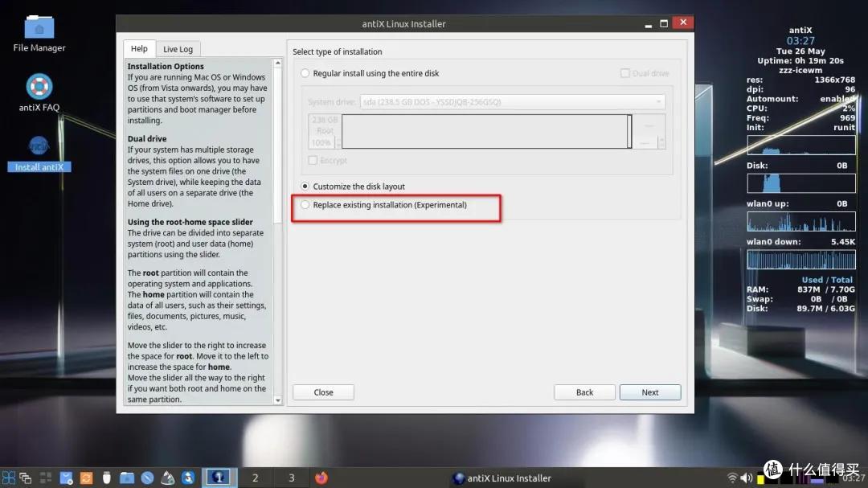This screenshot has height=488, width=868.
Task: Click the Wi-Fi network tray icon
Action: [732, 478]
